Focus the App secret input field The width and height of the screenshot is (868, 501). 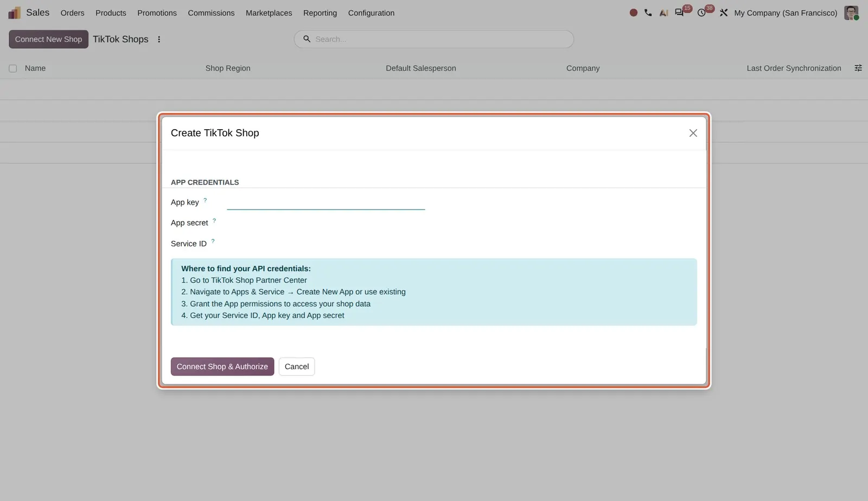coord(325,223)
